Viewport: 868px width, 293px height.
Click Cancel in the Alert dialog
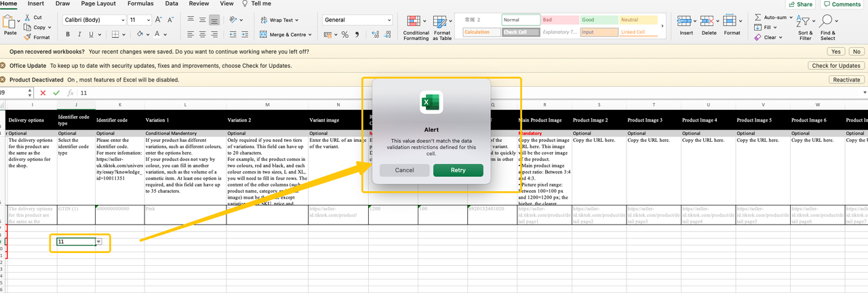404,170
